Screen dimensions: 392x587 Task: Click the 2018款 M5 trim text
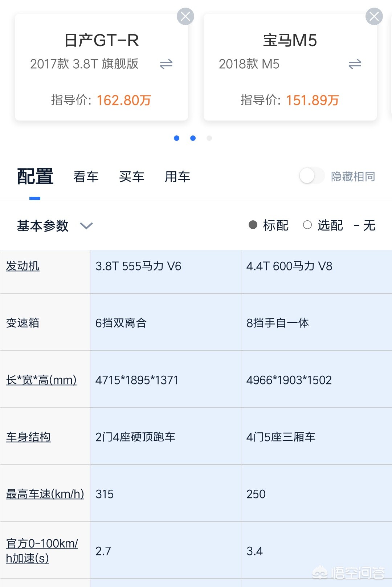249,64
